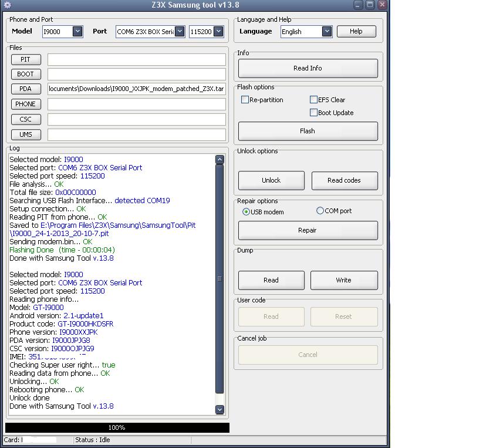Click log line 'PDA version: I9000JPJG8'
Screen dimensions: 493x448
pyautogui.click(x=50, y=341)
